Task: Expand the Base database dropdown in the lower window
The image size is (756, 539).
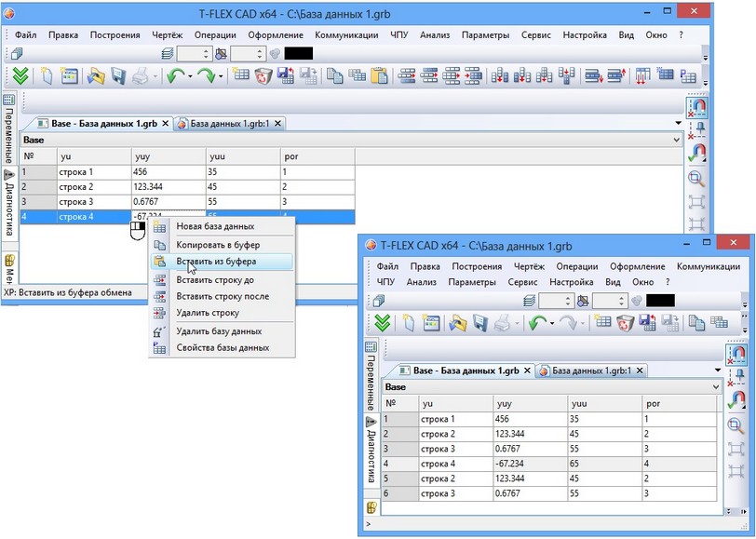Action: (715, 386)
